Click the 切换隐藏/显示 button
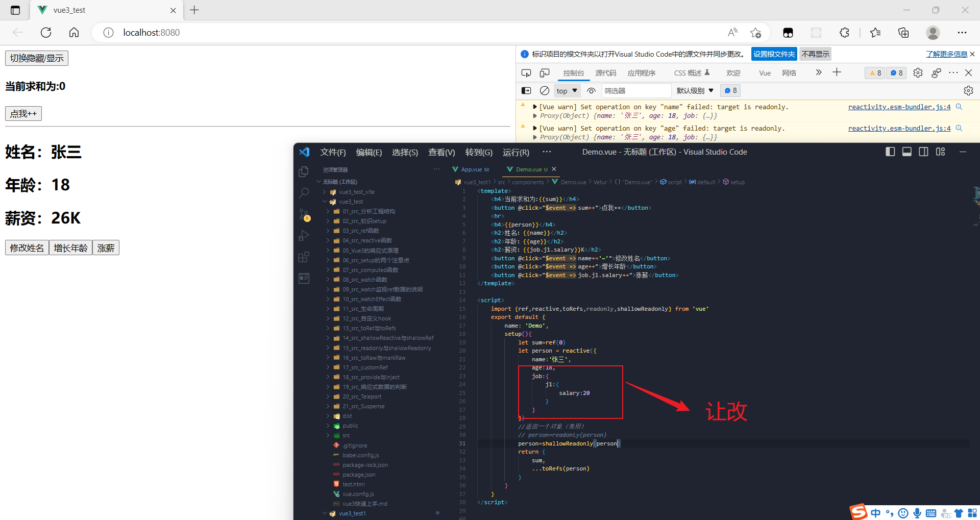The height and width of the screenshot is (520, 980). (37, 58)
